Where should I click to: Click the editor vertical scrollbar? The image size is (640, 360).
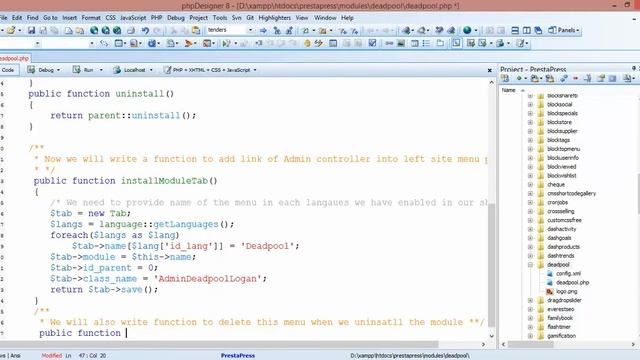pyautogui.click(x=491, y=264)
